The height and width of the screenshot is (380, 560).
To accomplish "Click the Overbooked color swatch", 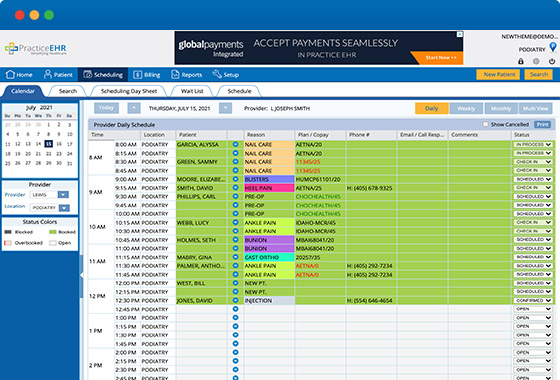I will tap(8, 243).
